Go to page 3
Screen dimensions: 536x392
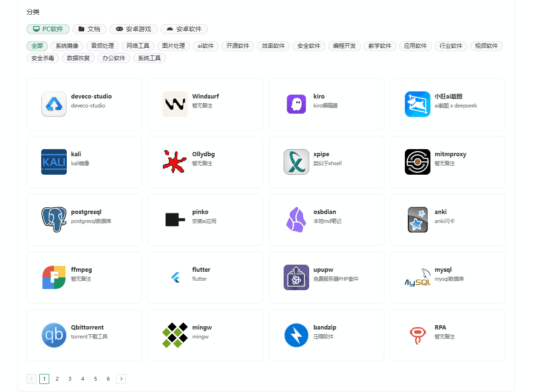[70, 379]
